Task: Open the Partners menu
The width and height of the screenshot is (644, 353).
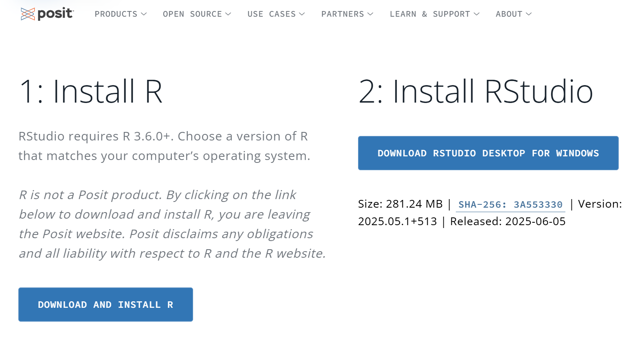Action: [x=347, y=14]
